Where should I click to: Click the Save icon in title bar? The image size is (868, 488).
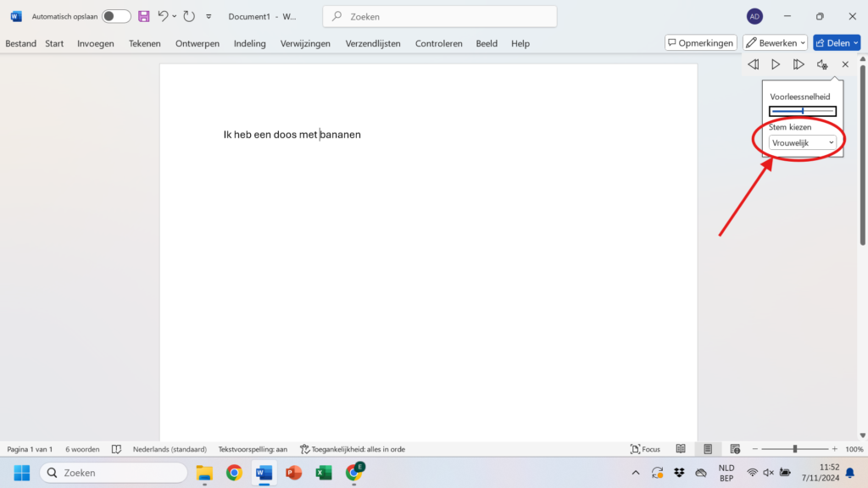click(x=143, y=16)
